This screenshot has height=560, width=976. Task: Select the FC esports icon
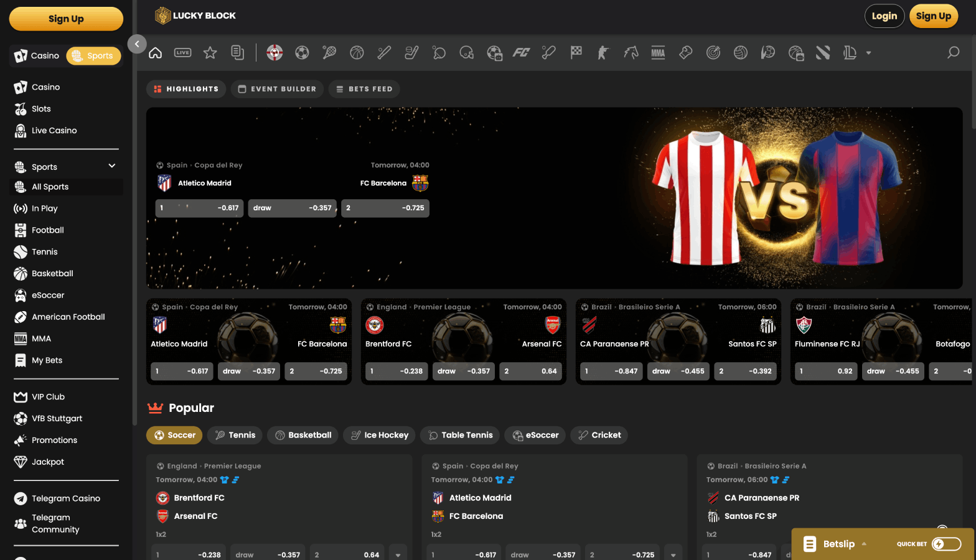521,53
